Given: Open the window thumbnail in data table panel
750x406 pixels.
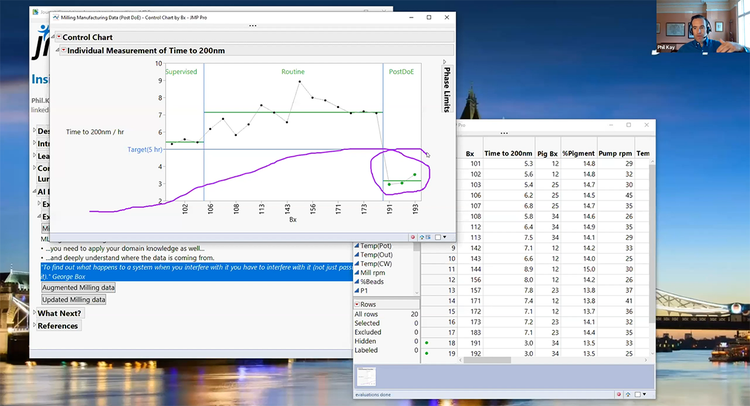Looking at the screenshot, I should (x=367, y=377).
